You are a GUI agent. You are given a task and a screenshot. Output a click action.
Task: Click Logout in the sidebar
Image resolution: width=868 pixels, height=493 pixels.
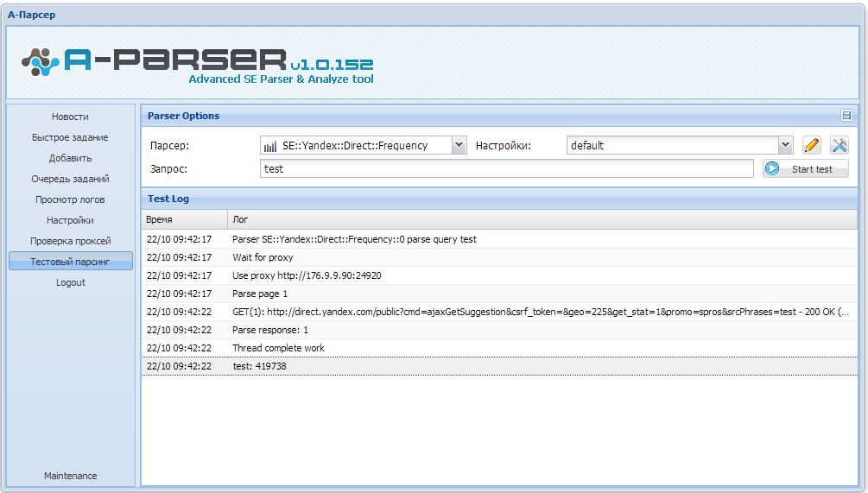tap(70, 282)
